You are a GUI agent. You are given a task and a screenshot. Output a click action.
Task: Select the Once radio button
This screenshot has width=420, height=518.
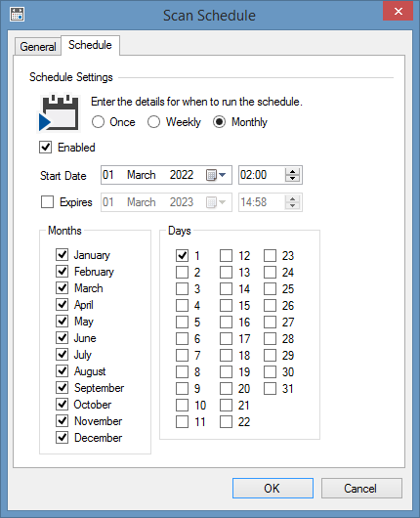click(x=98, y=122)
